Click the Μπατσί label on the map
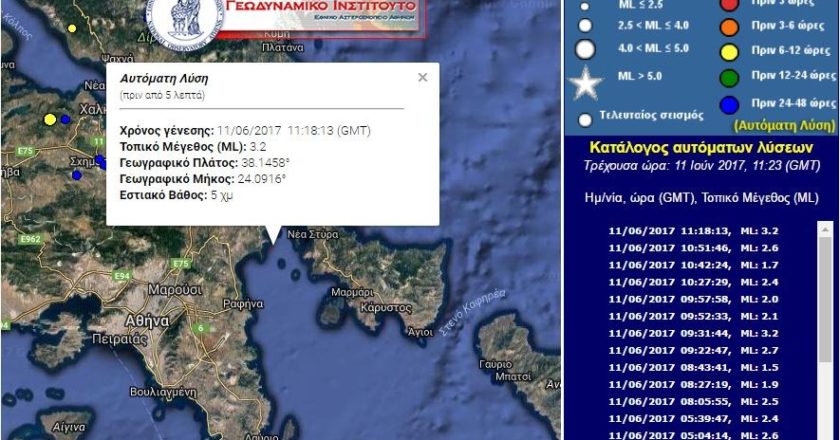The height and width of the screenshot is (440, 840). [x=513, y=377]
